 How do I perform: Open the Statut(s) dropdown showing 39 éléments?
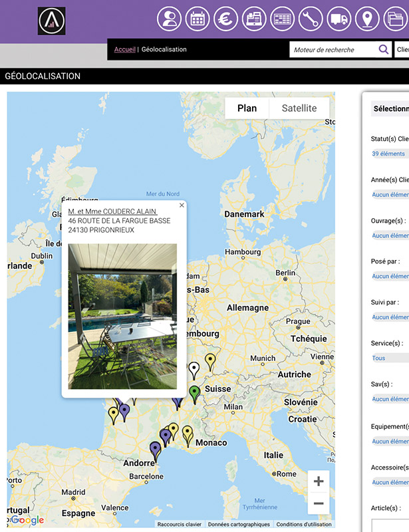[x=390, y=154]
